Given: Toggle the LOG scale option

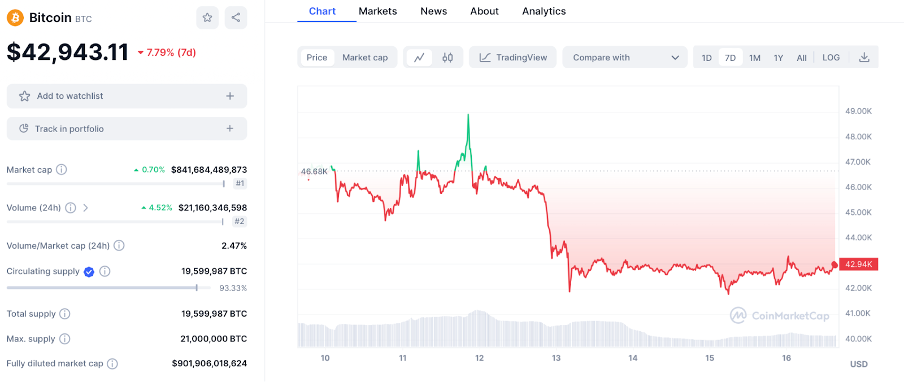Looking at the screenshot, I should tap(831, 57).
